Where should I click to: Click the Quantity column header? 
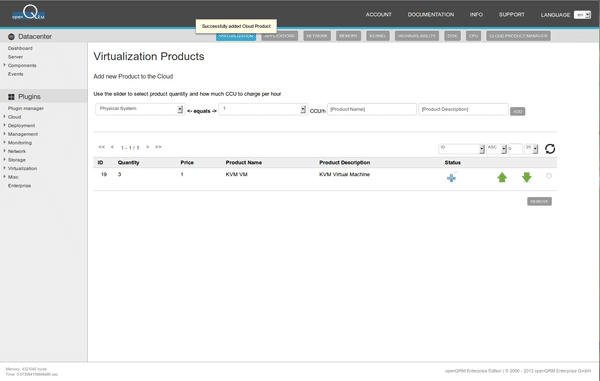(129, 163)
